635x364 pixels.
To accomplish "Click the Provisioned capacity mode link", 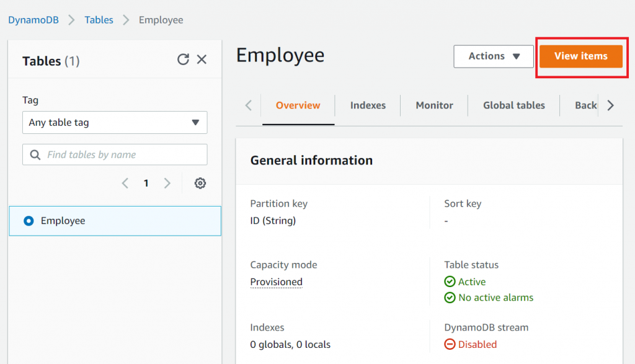I will 277,282.
